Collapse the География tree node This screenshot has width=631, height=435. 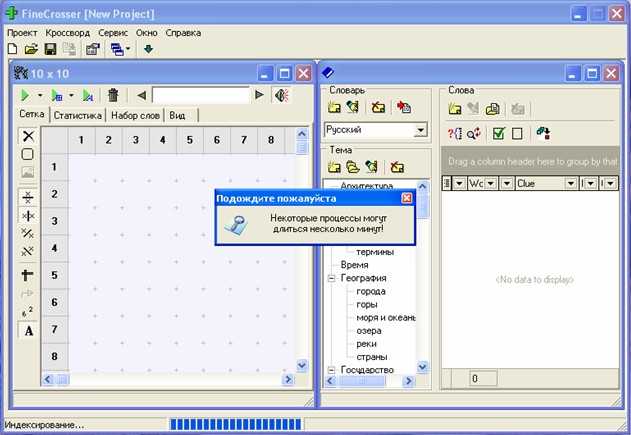click(x=332, y=278)
